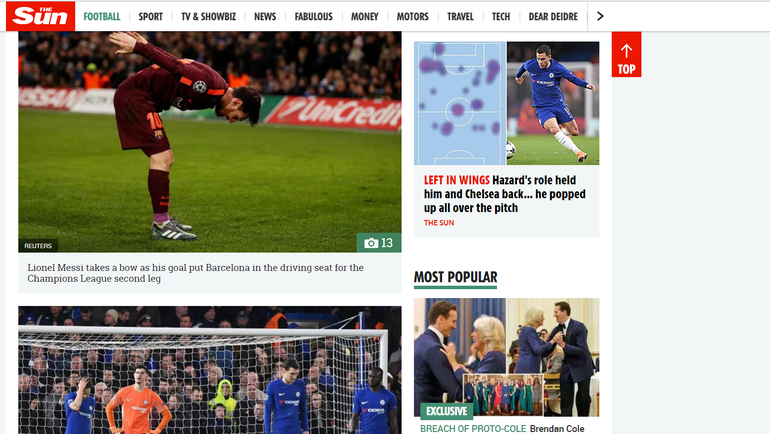770x434 pixels.
Task: Select the Travel menu item
Action: [x=460, y=17]
